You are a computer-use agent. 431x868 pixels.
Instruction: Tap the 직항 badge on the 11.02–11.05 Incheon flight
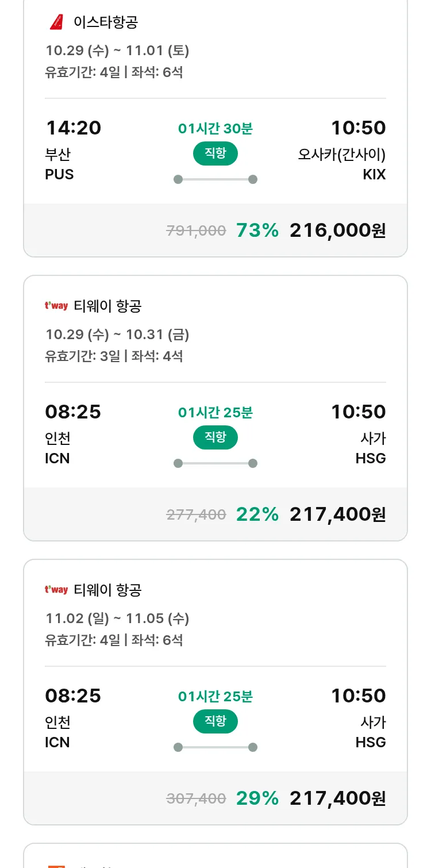click(215, 721)
